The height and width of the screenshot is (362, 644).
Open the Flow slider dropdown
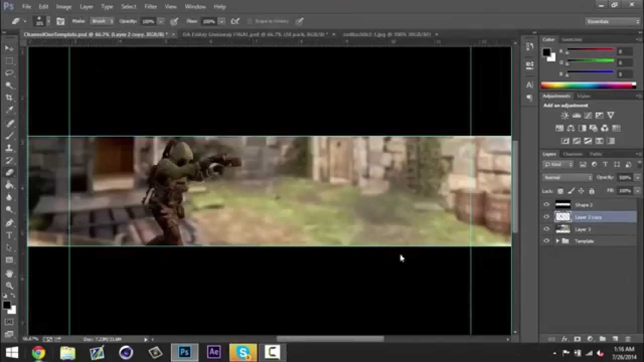click(x=221, y=22)
